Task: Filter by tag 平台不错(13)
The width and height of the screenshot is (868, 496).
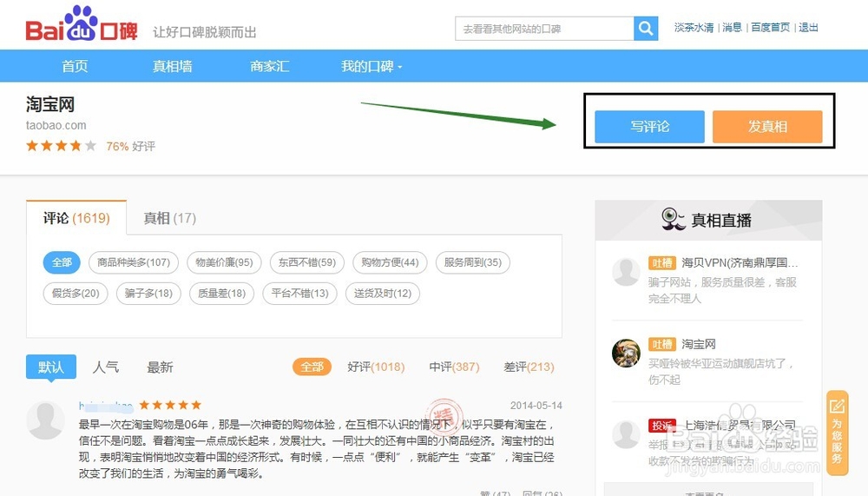Action: click(x=300, y=293)
